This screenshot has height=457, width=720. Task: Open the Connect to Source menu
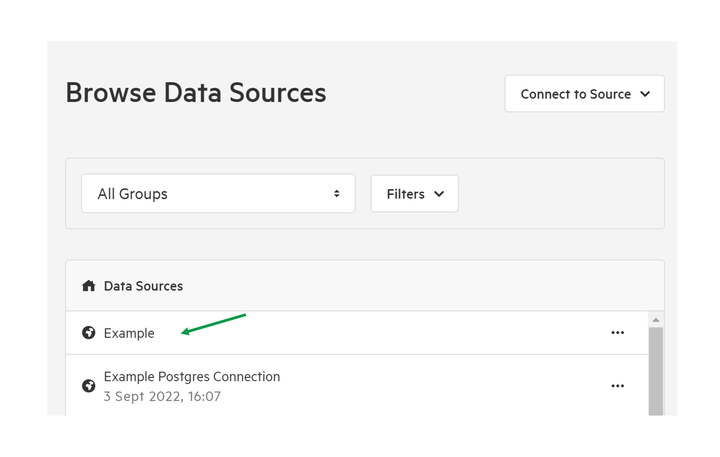(x=585, y=94)
